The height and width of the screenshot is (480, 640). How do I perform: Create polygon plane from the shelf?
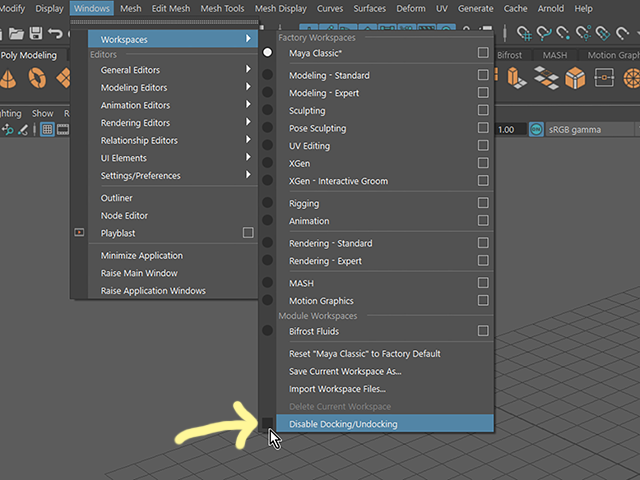click(63, 78)
